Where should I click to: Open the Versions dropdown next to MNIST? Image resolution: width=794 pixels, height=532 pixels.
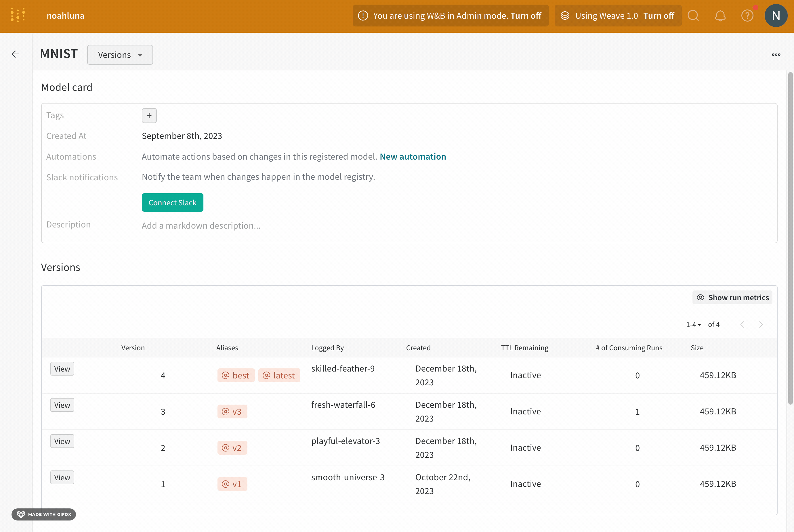[x=120, y=55]
